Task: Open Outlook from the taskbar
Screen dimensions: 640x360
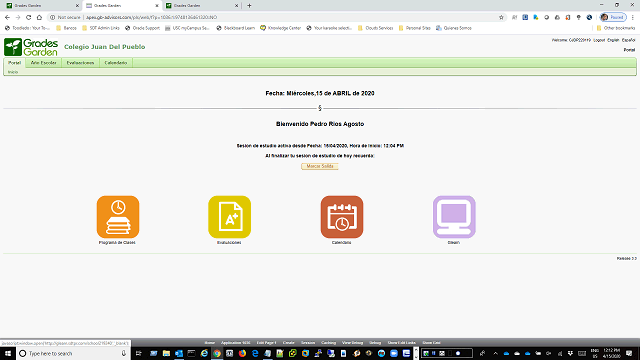Action: (x=179, y=353)
